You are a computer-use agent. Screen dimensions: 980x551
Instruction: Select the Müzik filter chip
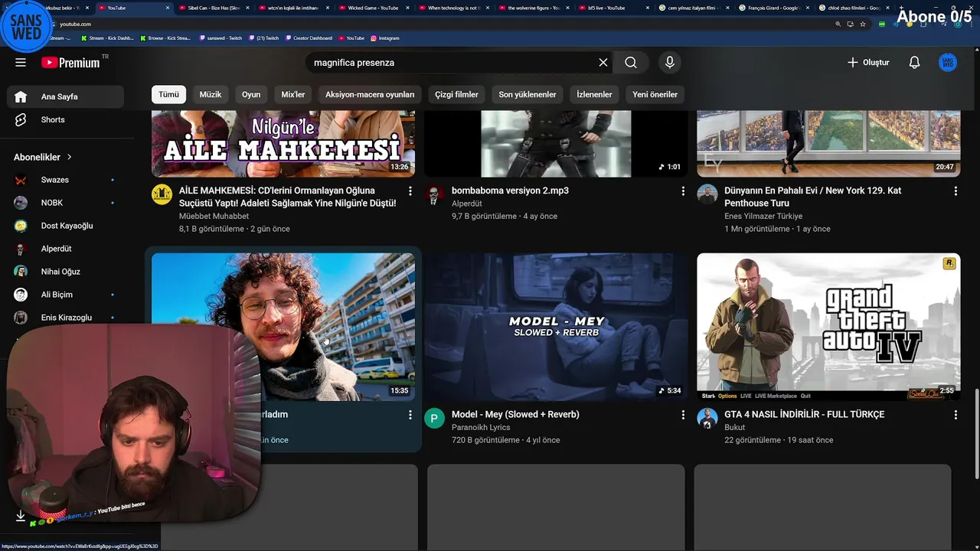(211, 94)
